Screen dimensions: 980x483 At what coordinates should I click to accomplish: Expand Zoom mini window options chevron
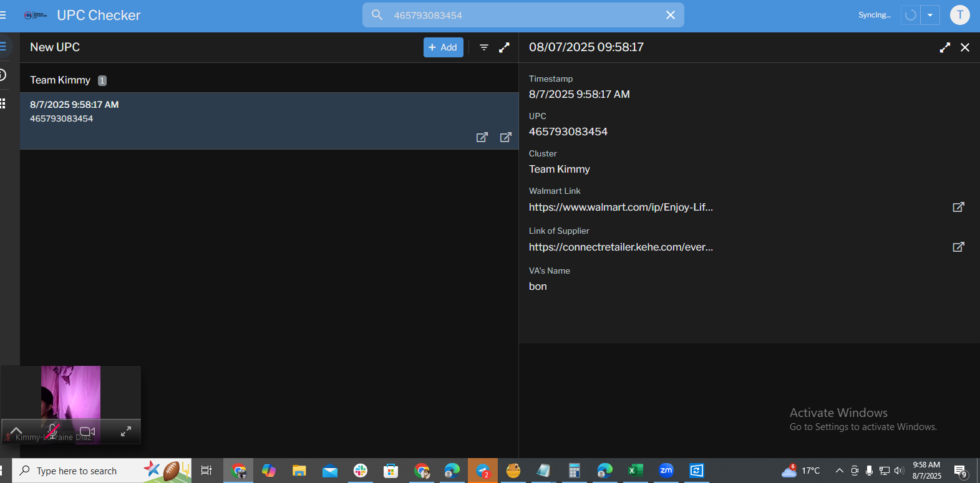pos(16,431)
